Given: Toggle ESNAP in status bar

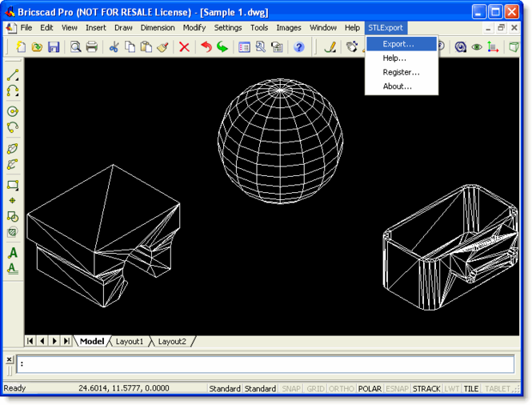Looking at the screenshot, I should 397,388.
